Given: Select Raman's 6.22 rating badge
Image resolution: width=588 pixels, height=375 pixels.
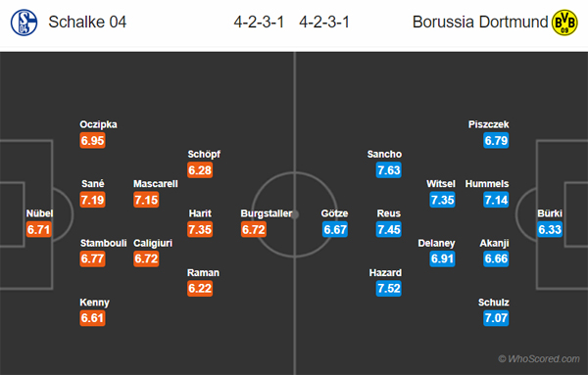Looking at the screenshot, I should pyautogui.click(x=200, y=289).
